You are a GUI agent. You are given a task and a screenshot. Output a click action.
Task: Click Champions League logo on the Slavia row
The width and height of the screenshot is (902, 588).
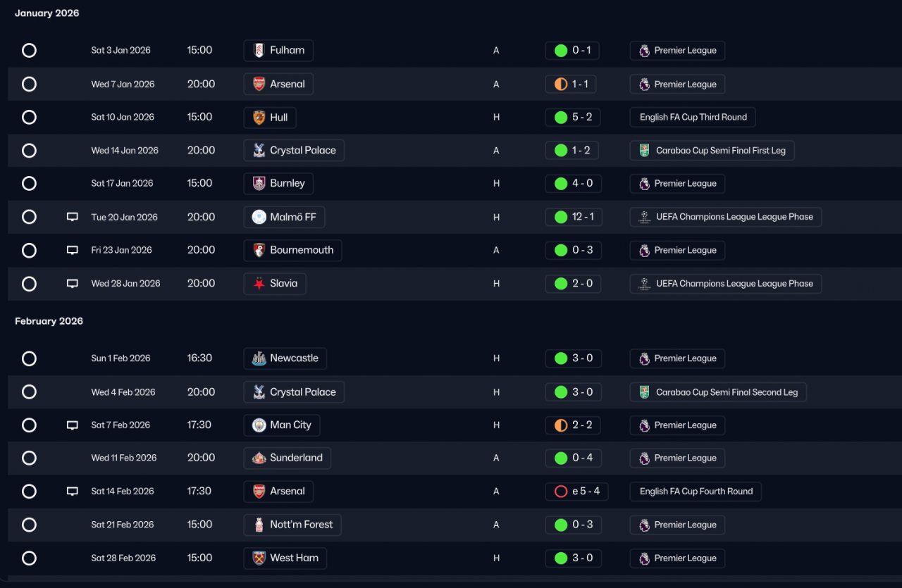point(644,284)
